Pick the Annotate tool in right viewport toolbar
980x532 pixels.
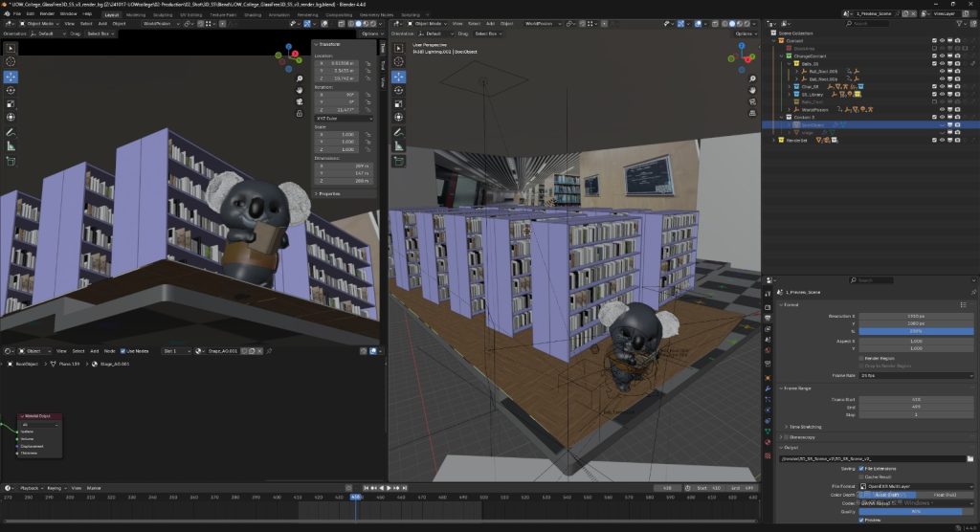coord(399,133)
